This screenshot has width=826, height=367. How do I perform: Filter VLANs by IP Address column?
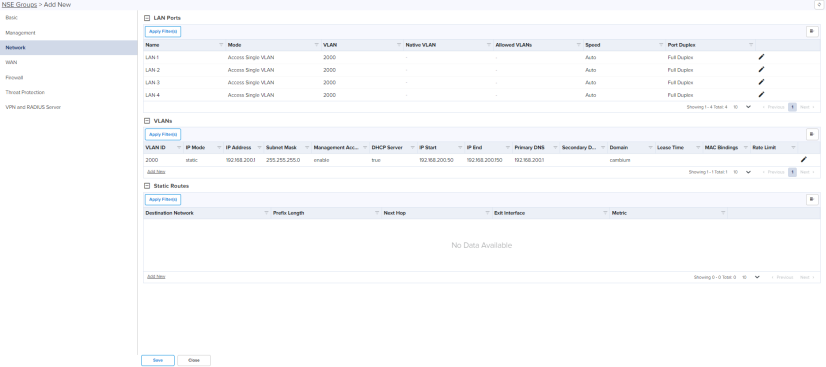click(x=259, y=147)
